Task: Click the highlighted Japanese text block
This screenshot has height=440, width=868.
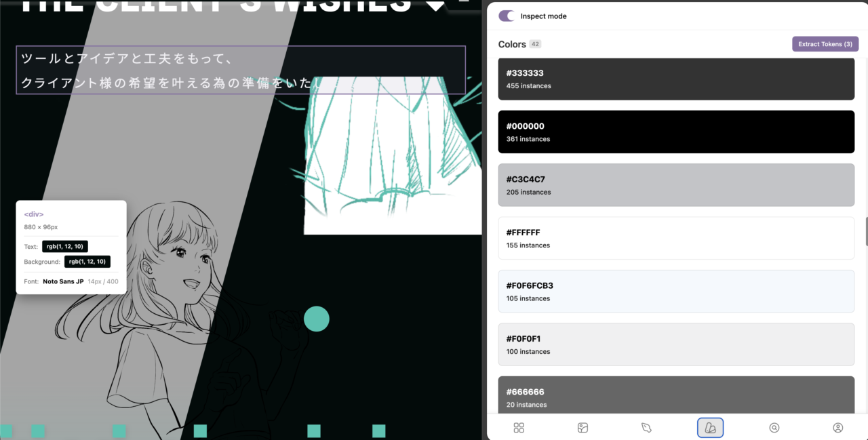Action: (241, 70)
